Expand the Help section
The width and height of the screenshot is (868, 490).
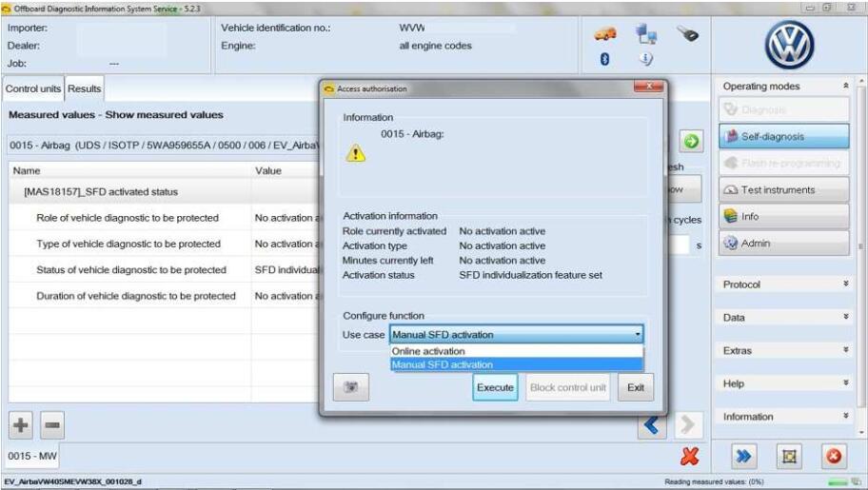tap(846, 382)
